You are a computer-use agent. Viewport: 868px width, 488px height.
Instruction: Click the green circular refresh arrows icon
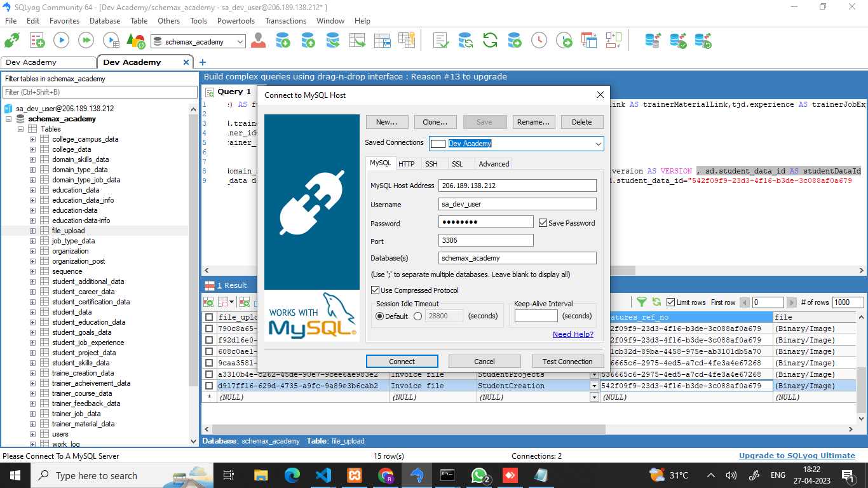pos(490,41)
